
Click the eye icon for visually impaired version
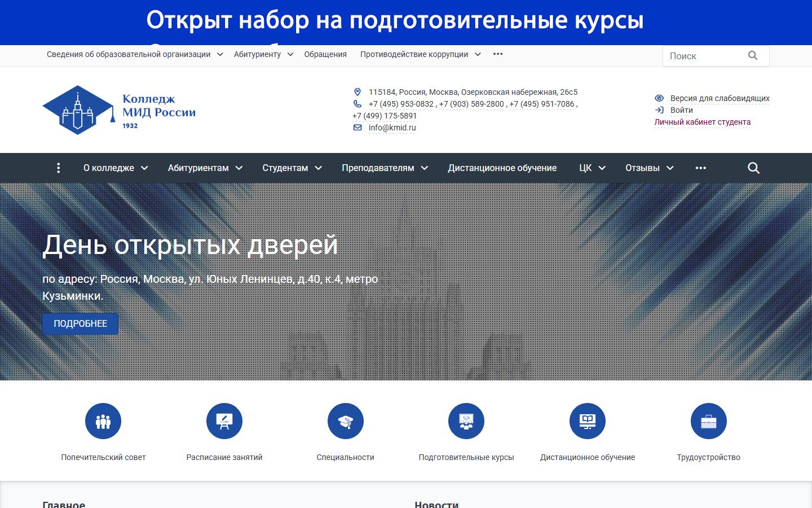659,98
